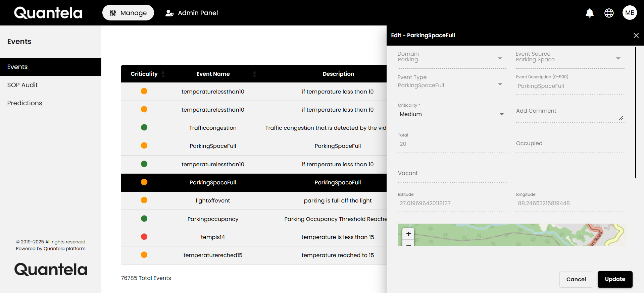Go to Predictions in sidebar
This screenshot has height=293, width=644.
pyautogui.click(x=24, y=103)
